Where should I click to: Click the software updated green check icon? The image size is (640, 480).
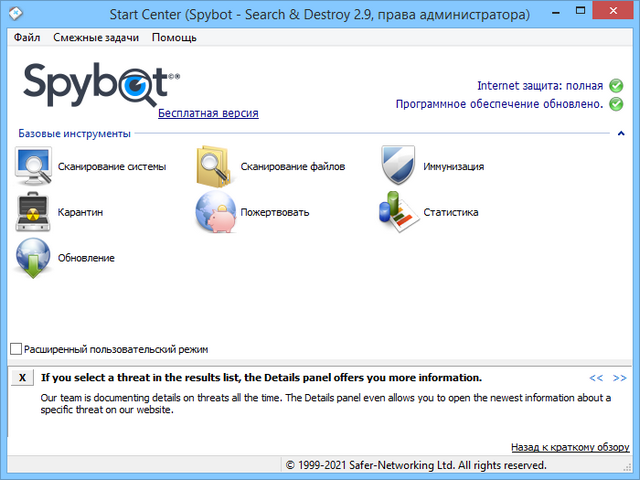(x=616, y=104)
